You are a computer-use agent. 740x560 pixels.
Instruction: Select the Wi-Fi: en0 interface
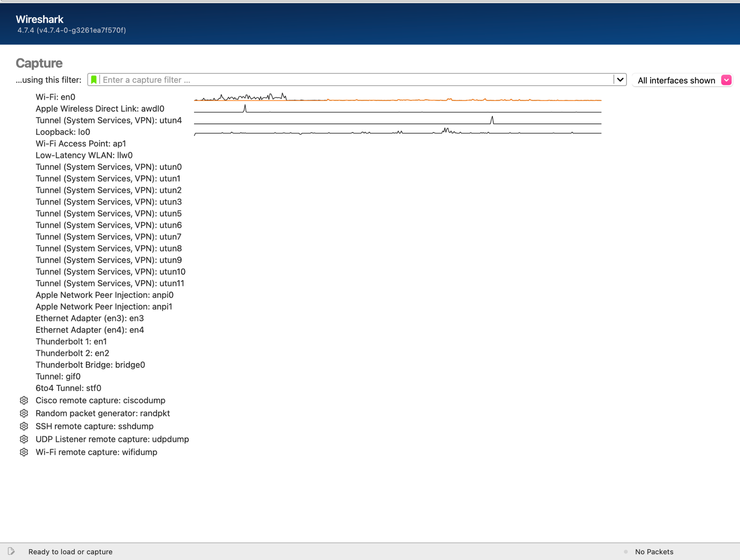click(55, 97)
